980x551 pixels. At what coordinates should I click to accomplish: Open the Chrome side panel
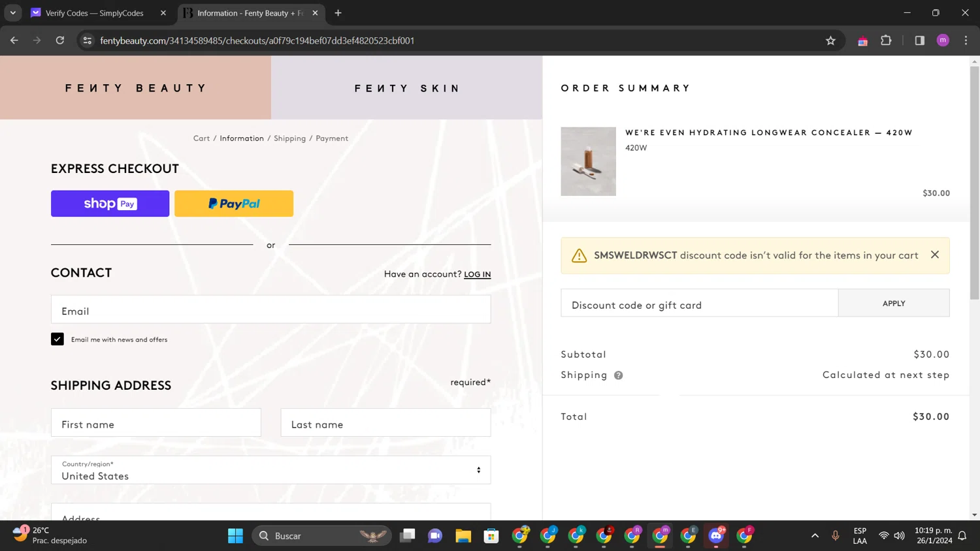pos(920,40)
